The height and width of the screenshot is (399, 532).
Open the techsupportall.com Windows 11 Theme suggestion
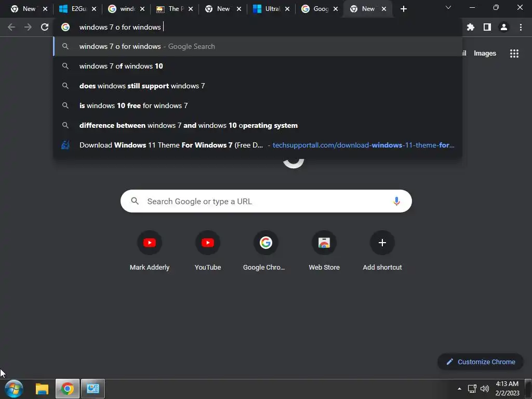(x=258, y=145)
